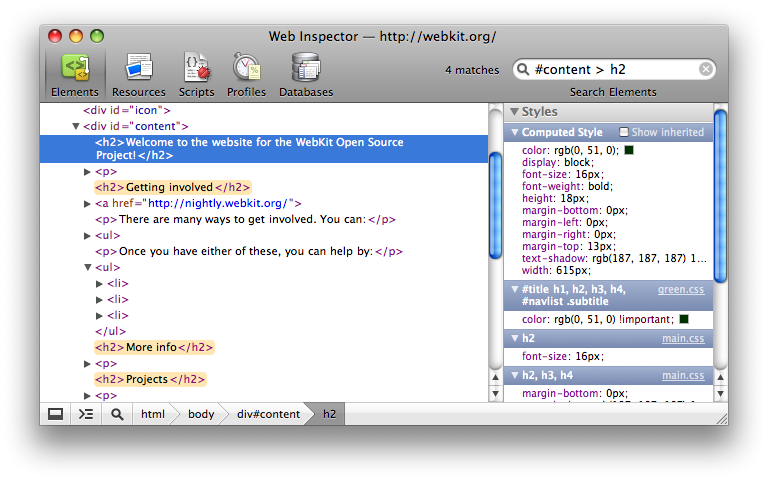
Task: Collapse the Styles section
Action: pyautogui.click(x=514, y=112)
